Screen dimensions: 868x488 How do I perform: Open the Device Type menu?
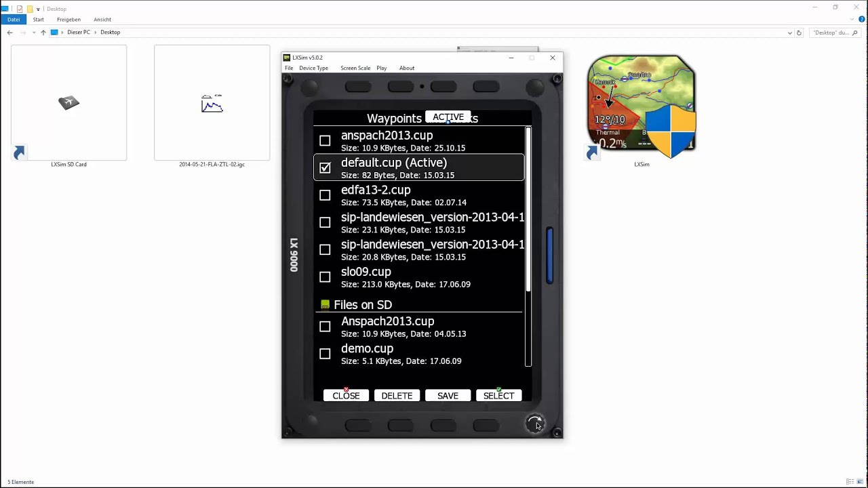pyautogui.click(x=313, y=68)
